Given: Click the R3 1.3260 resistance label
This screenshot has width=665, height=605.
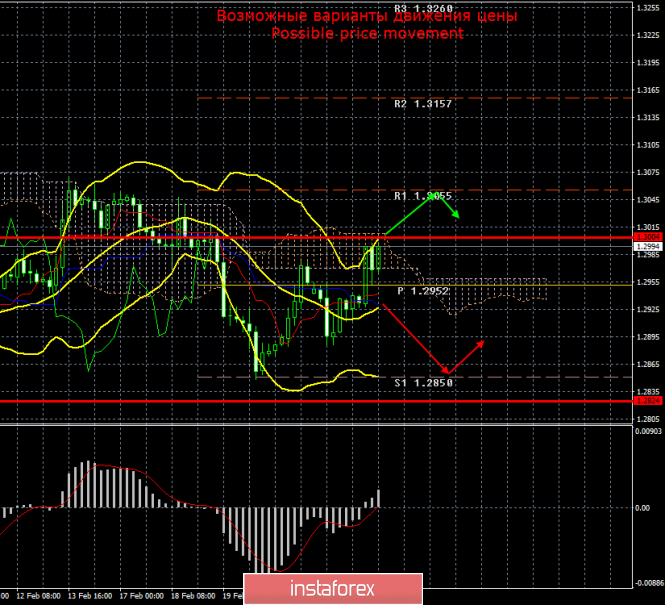Looking at the screenshot, I should point(423,8).
